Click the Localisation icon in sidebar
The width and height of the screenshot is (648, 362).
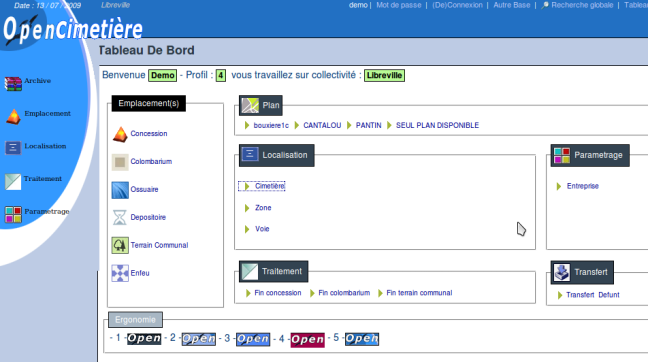[x=13, y=148]
